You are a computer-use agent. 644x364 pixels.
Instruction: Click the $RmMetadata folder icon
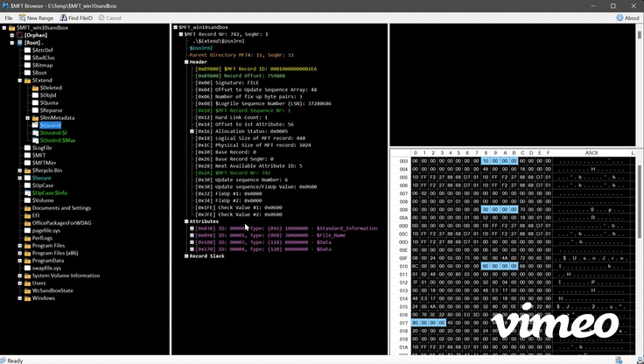pyautogui.click(x=34, y=117)
